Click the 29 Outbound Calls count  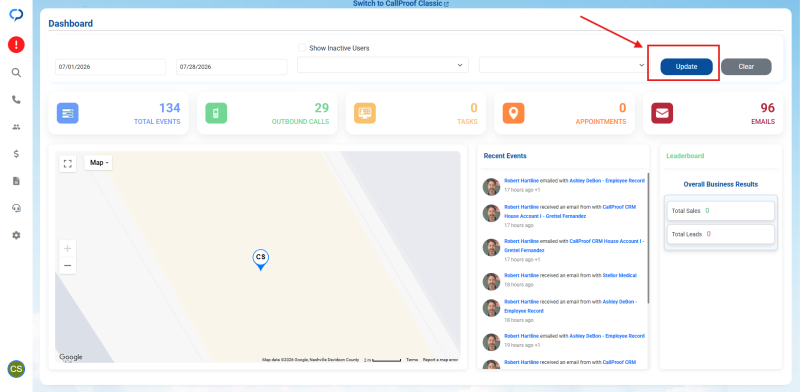[x=321, y=108]
